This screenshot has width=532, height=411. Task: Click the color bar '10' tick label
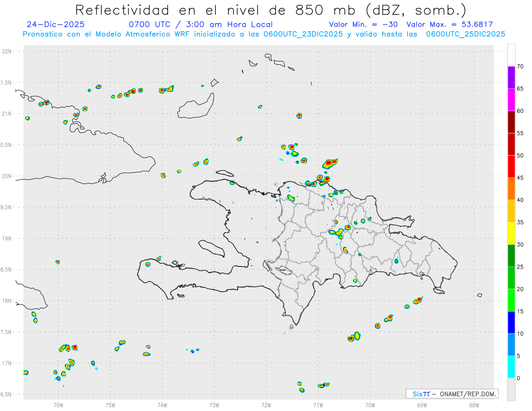tap(520, 333)
